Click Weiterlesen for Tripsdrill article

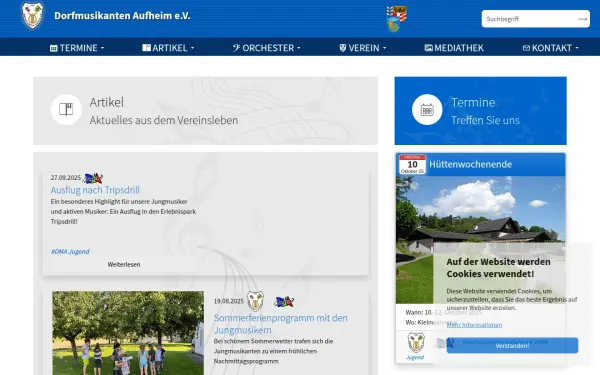click(x=124, y=264)
